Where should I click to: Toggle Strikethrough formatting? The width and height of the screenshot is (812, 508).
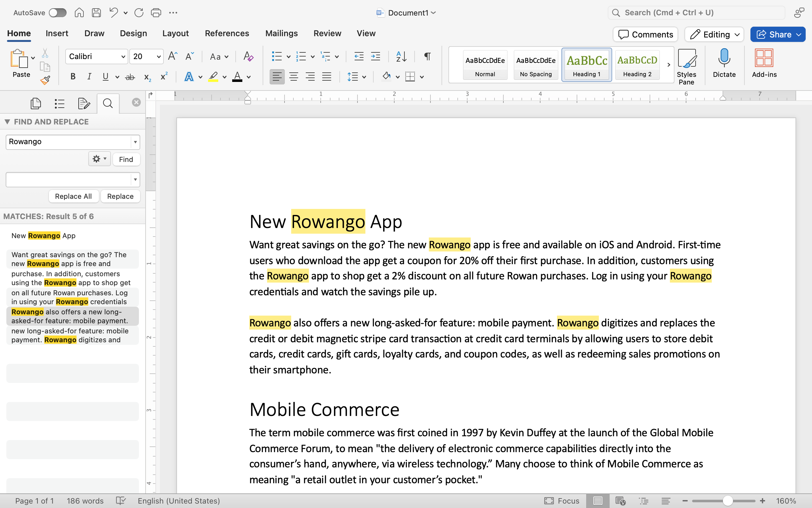130,77
